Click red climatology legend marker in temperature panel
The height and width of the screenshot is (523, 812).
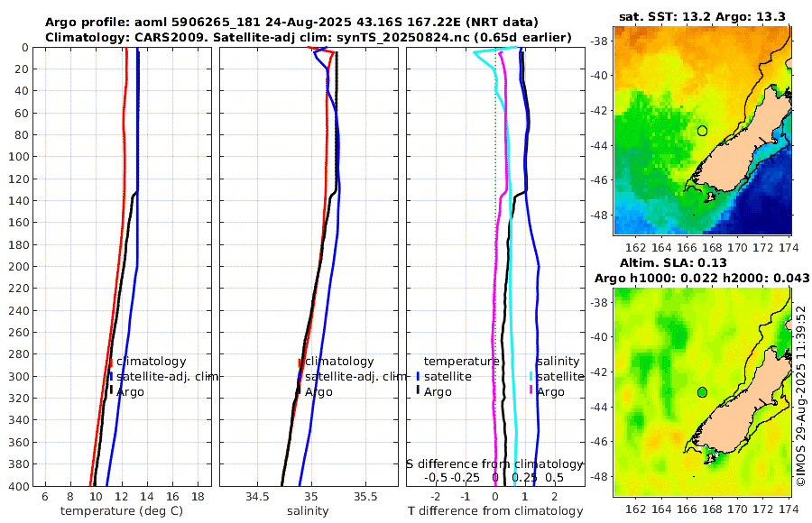(x=111, y=362)
